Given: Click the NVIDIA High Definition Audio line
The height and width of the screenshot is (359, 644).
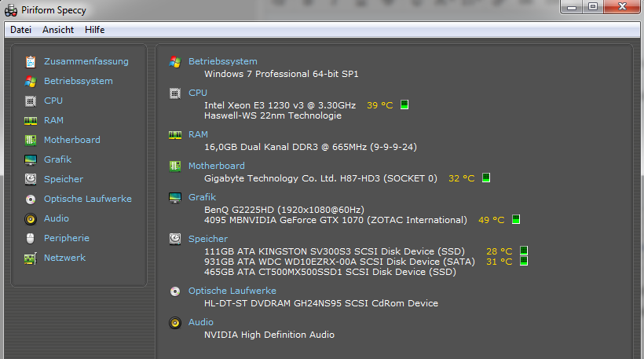Looking at the screenshot, I should [x=269, y=335].
